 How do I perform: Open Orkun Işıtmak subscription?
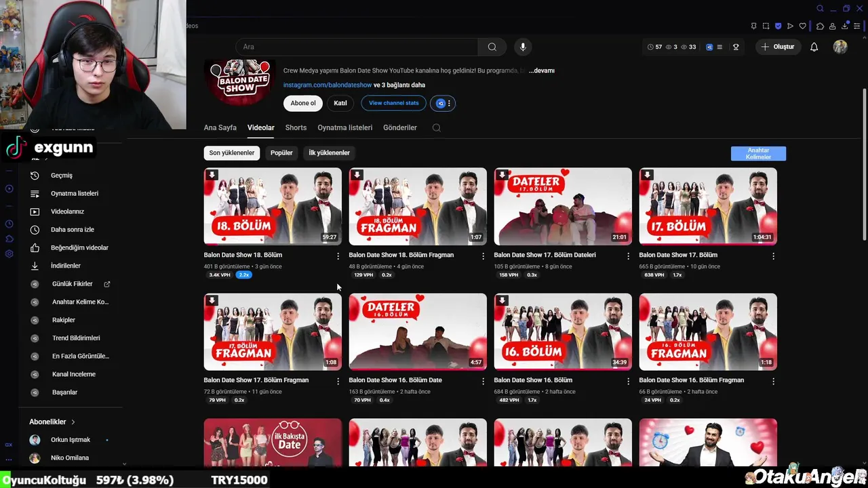click(x=71, y=440)
